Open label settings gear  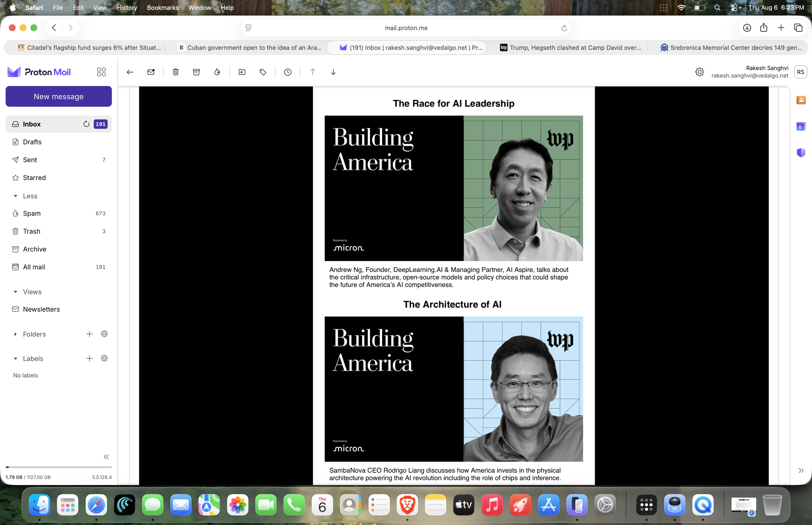click(104, 358)
